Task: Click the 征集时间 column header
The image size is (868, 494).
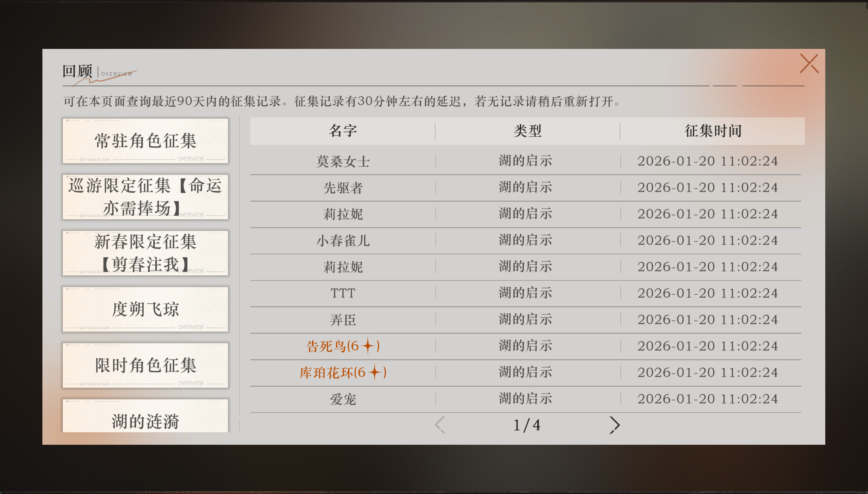Action: coord(713,131)
